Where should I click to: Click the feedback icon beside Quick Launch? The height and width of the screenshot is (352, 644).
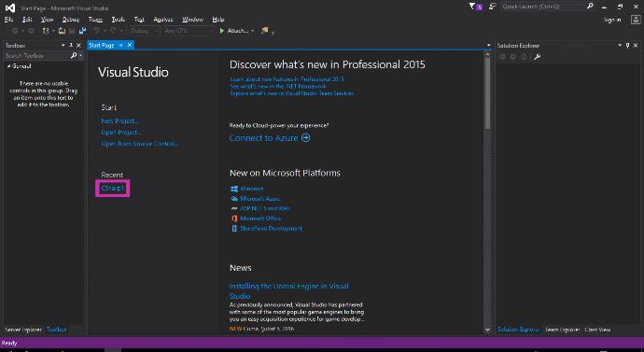(x=493, y=7)
